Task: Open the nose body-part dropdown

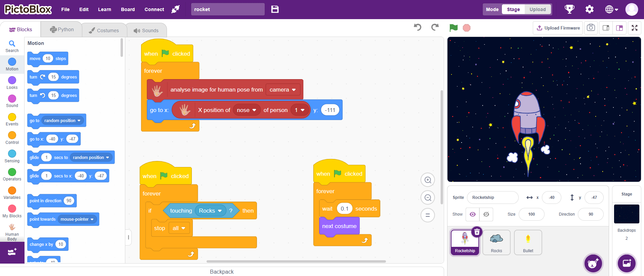Action: pos(247,110)
